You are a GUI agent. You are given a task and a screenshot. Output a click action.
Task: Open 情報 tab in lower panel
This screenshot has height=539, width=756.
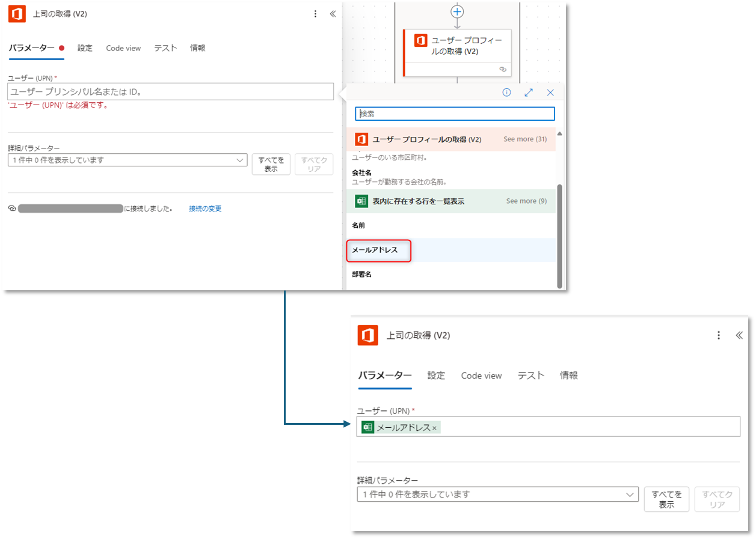click(x=569, y=376)
